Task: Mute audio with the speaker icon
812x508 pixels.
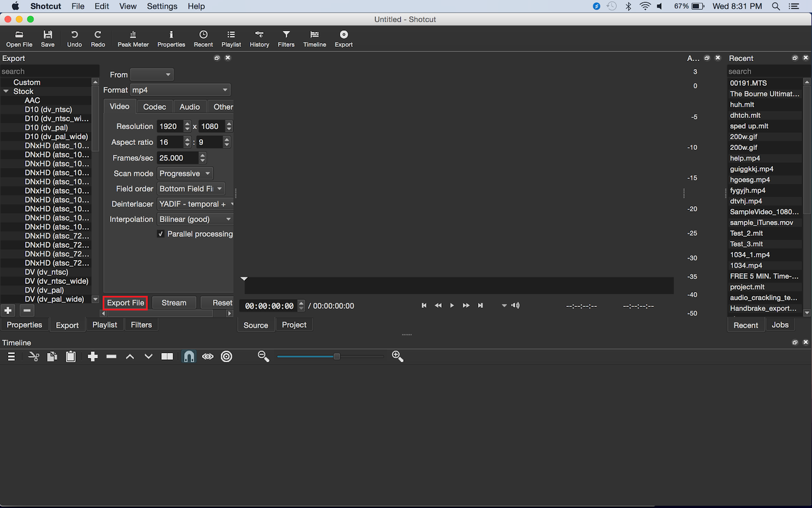Action: tap(515, 305)
